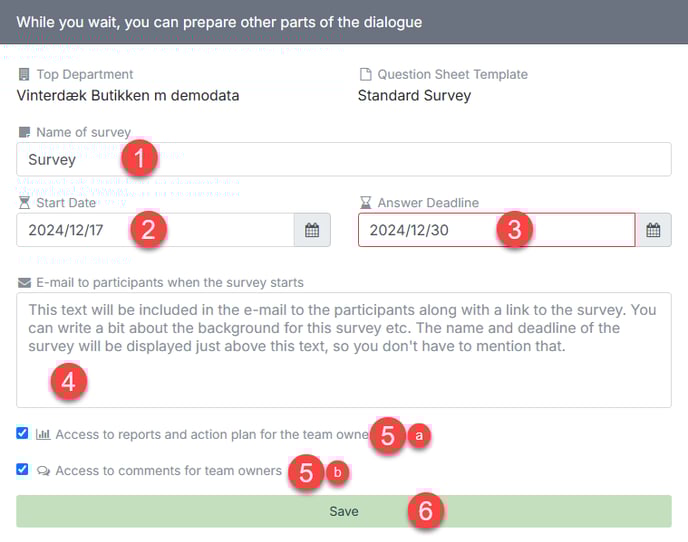Viewport: 688px width, 542px height.
Task: Open the Answer Deadline calendar picker
Action: point(653,230)
